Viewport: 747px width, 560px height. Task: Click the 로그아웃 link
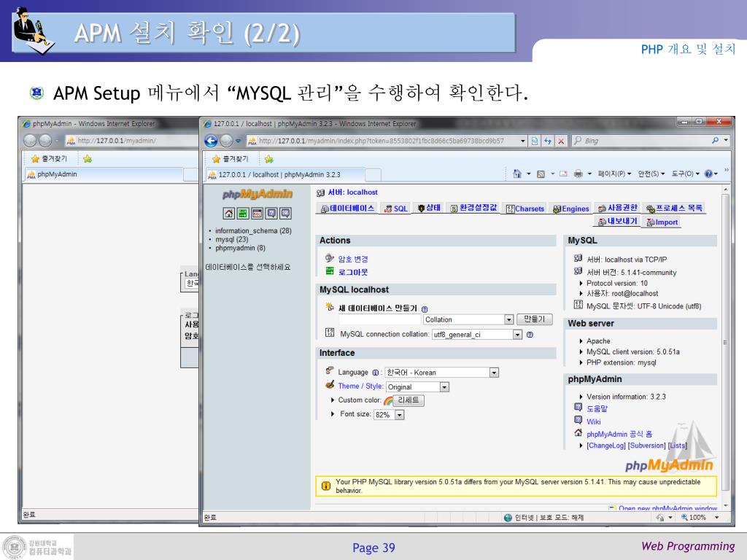point(353,273)
